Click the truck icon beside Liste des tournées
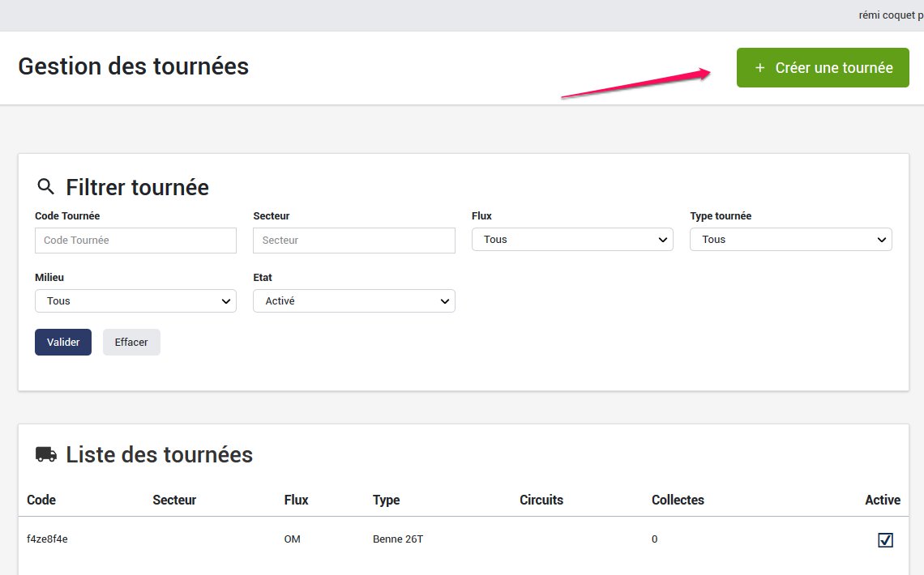The height and width of the screenshot is (575, 924). pos(46,454)
